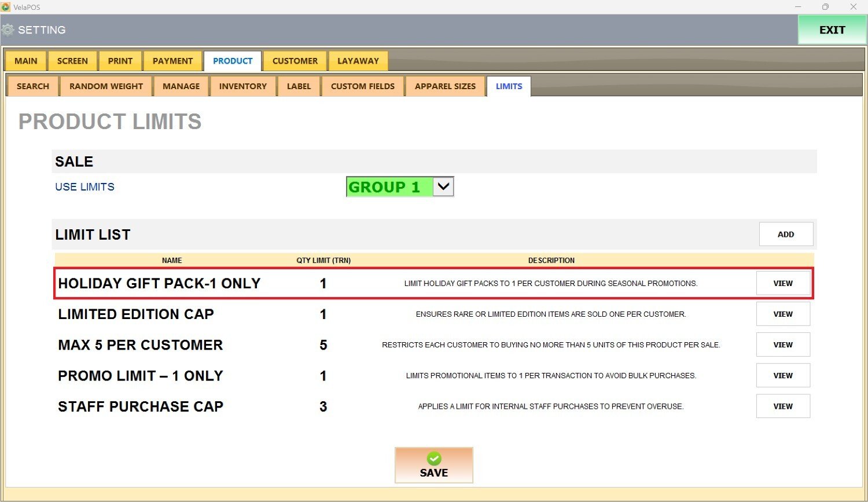This screenshot has height=502, width=868.
Task: Switch to the Apparel Sizes sub-tab
Action: [445, 86]
